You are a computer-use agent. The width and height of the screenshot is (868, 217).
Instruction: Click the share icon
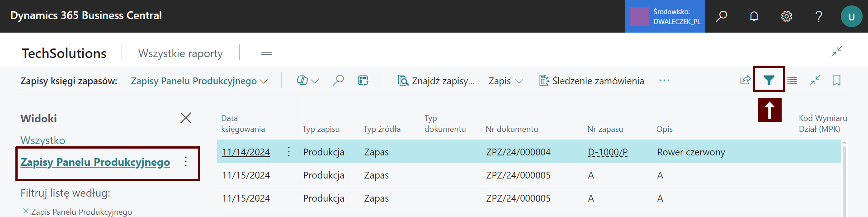tap(745, 81)
